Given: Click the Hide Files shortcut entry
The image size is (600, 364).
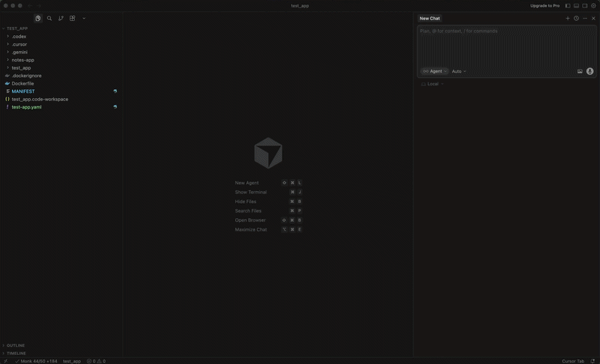Looking at the screenshot, I should (268, 201).
